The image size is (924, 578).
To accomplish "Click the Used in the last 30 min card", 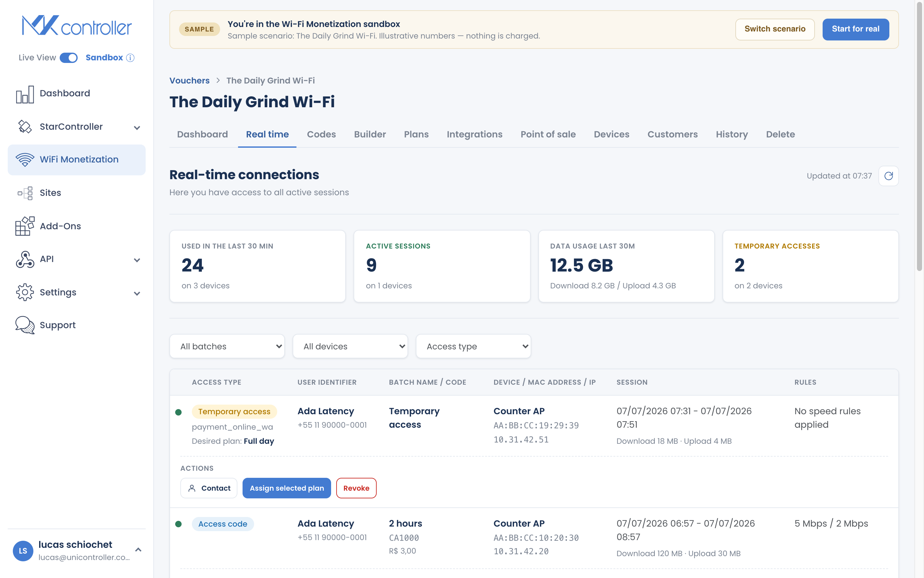I will (258, 266).
